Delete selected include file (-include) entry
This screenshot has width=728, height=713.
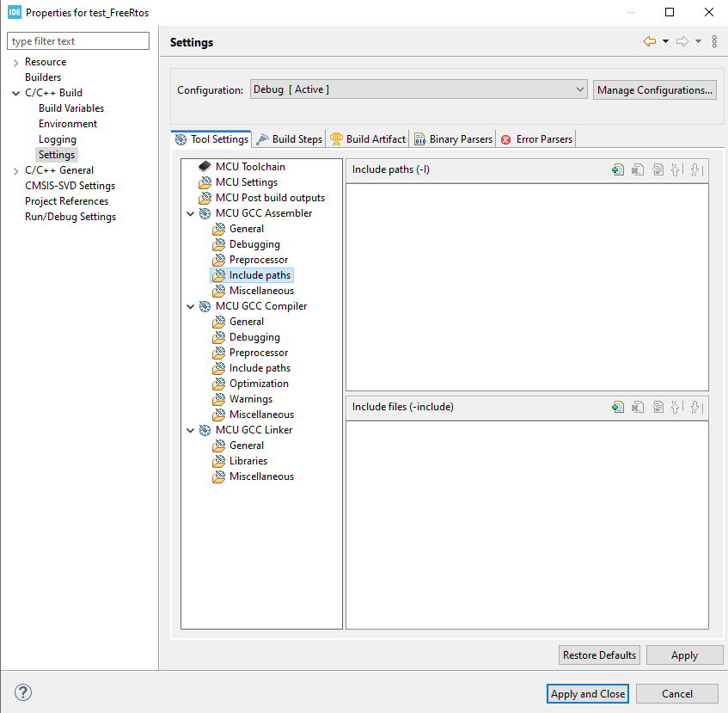(638, 408)
